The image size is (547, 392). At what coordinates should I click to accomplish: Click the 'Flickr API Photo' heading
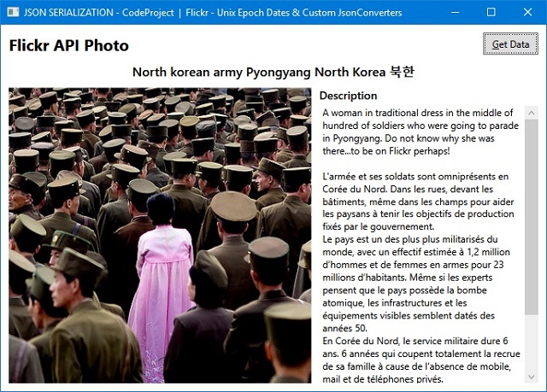[68, 45]
